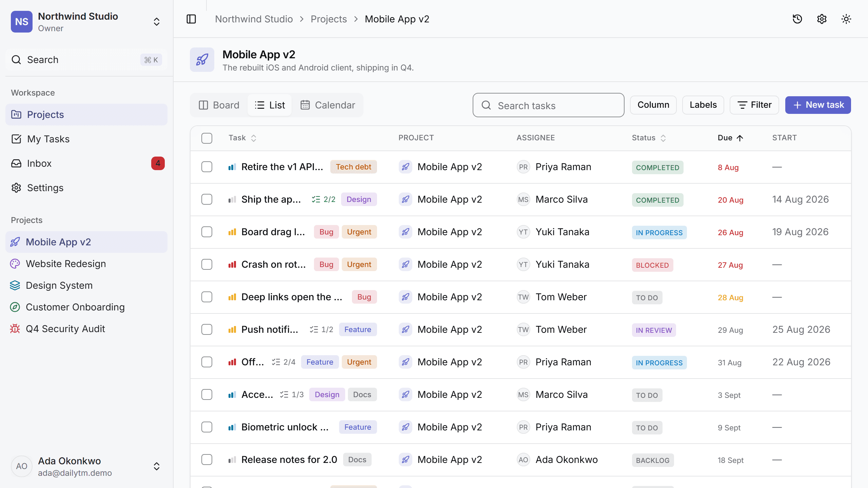Open the Biometric unlock task
Viewport: 868px width, 488px height.
coord(285,427)
